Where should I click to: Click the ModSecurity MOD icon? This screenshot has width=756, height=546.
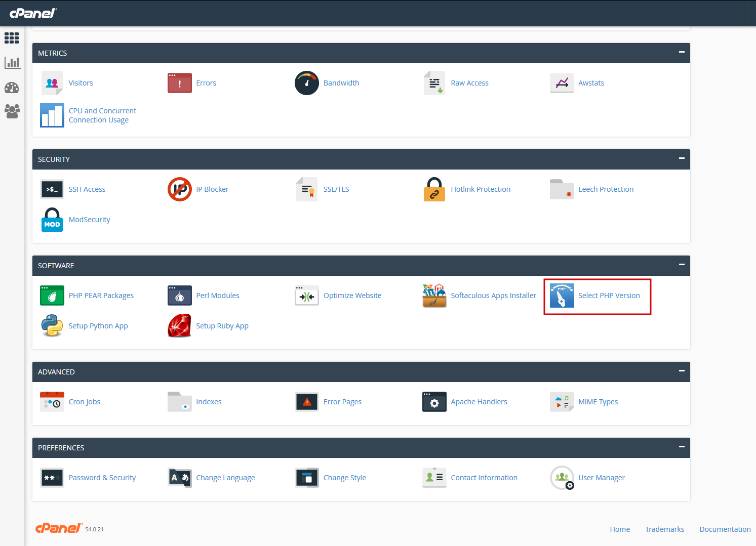(52, 220)
